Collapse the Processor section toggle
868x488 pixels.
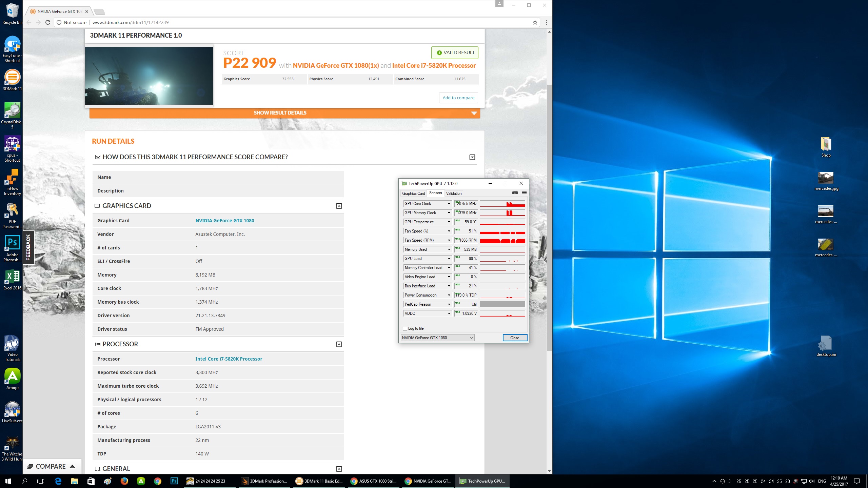tap(339, 344)
